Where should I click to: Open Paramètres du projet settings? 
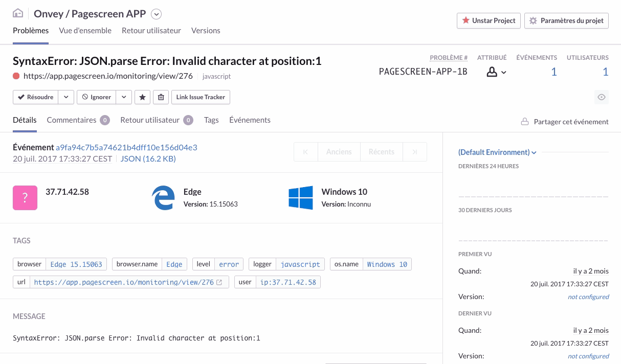566,20
